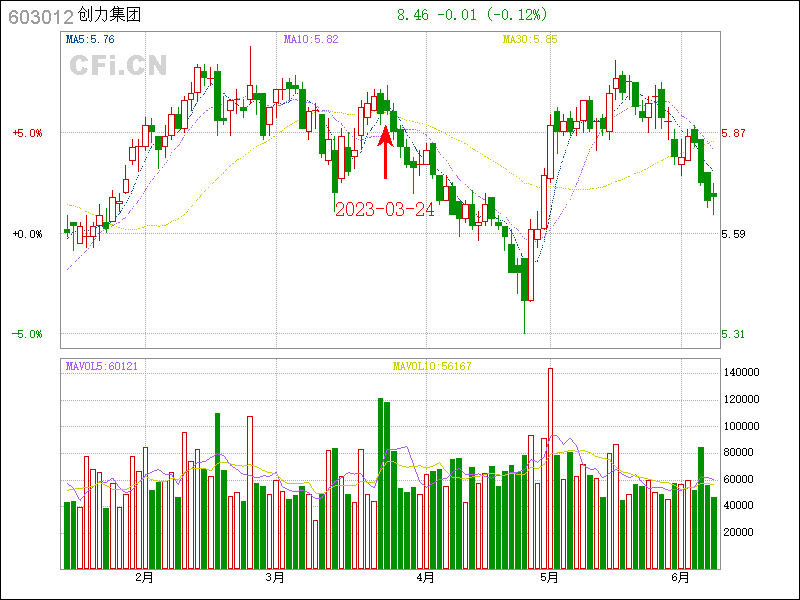Click the 5.87 price axis label

pyautogui.click(x=733, y=133)
